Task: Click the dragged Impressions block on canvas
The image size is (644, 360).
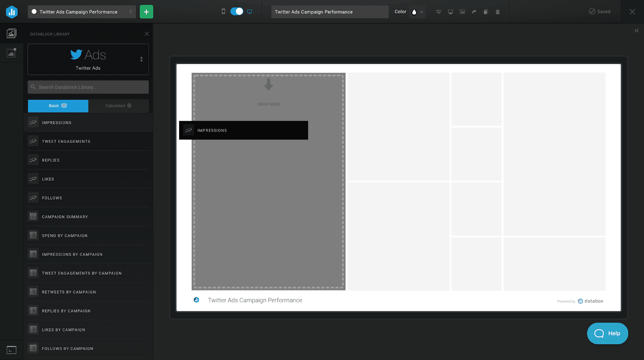Action: pyautogui.click(x=244, y=130)
